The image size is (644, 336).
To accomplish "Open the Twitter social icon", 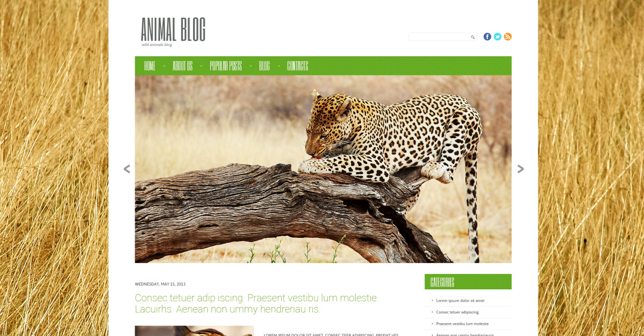I will tap(497, 36).
